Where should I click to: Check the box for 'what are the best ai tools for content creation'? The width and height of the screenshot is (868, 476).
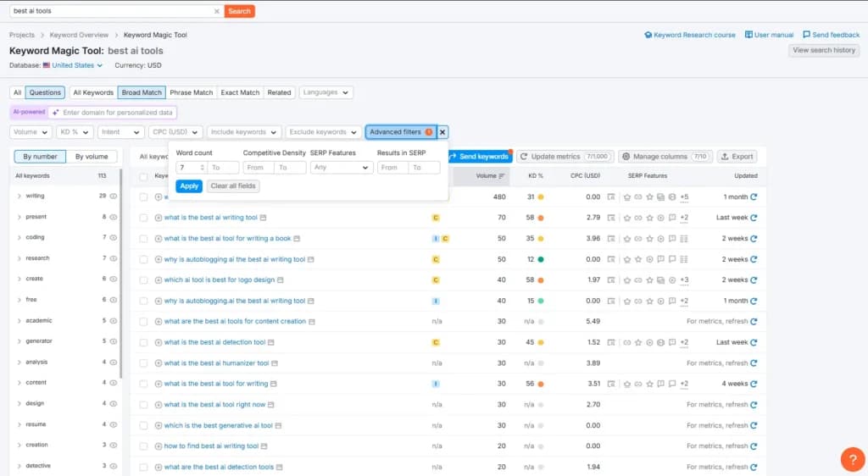(143, 322)
